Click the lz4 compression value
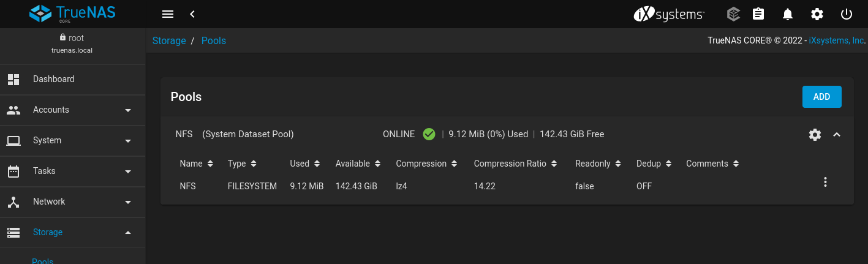 click(x=401, y=186)
